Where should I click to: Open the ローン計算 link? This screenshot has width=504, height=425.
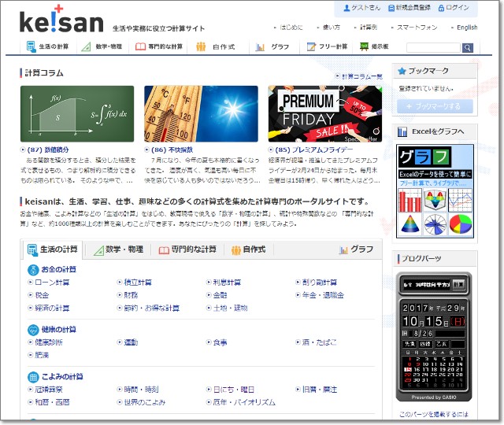[52, 283]
